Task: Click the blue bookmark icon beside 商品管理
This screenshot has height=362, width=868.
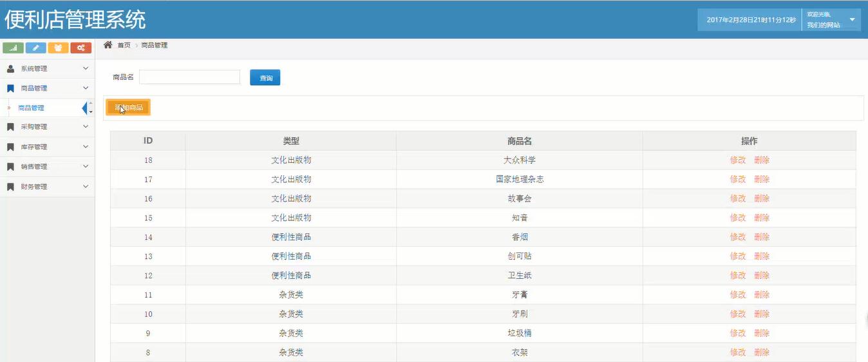Action: coord(10,88)
